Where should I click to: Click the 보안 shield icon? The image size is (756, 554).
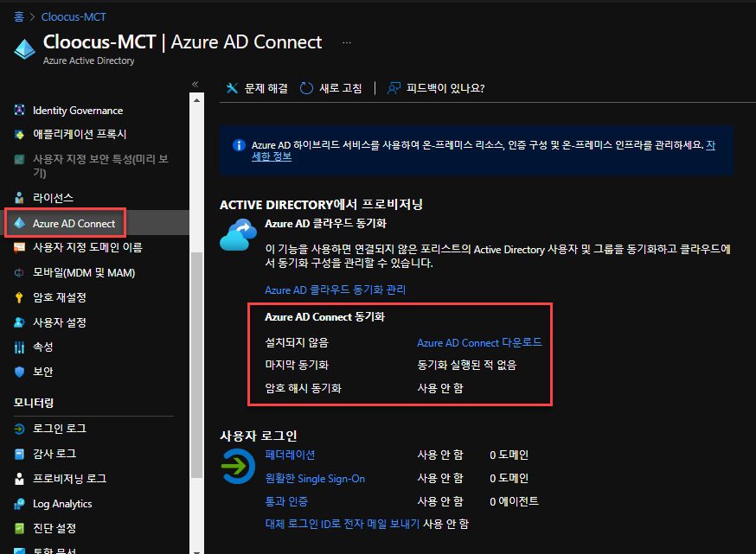[x=19, y=372]
